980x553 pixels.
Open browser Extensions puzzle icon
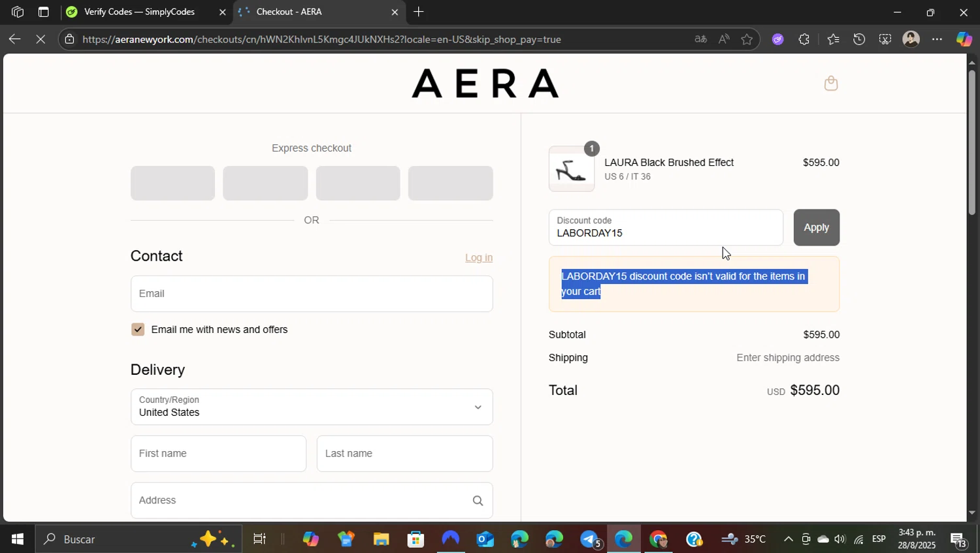pyautogui.click(x=804, y=39)
